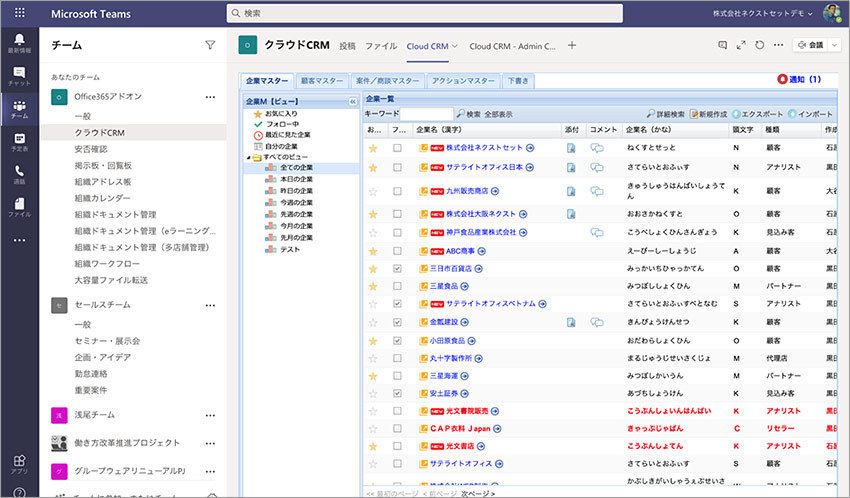Open the Teams app launcher grid
Viewport: 850px width, 498px height.
tap(20, 12)
